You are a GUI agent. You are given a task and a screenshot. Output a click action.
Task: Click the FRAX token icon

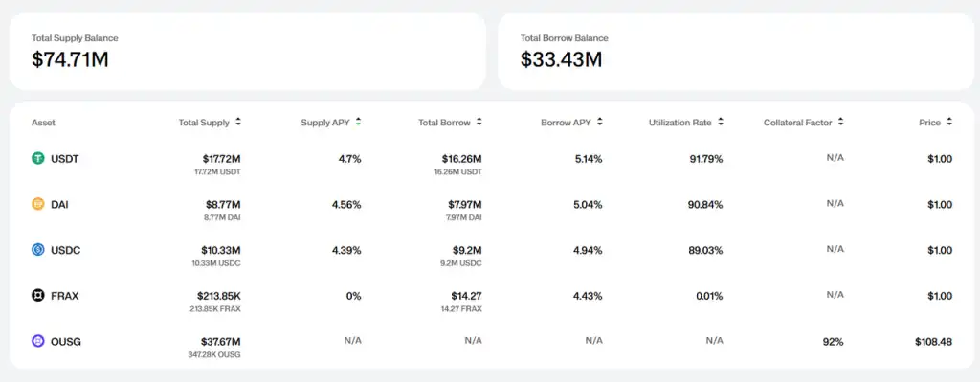pos(38,295)
